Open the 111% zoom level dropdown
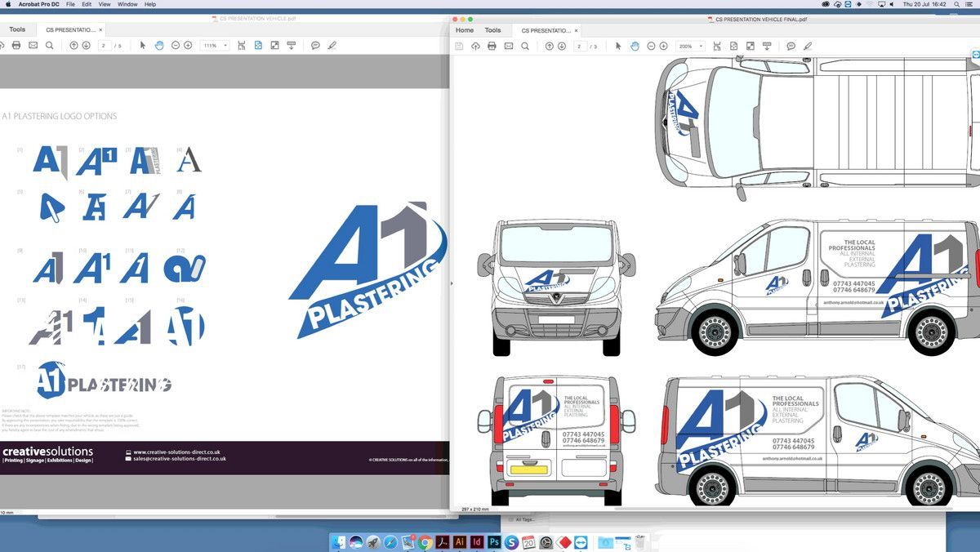Screen dimensions: 980x552 pos(215,46)
